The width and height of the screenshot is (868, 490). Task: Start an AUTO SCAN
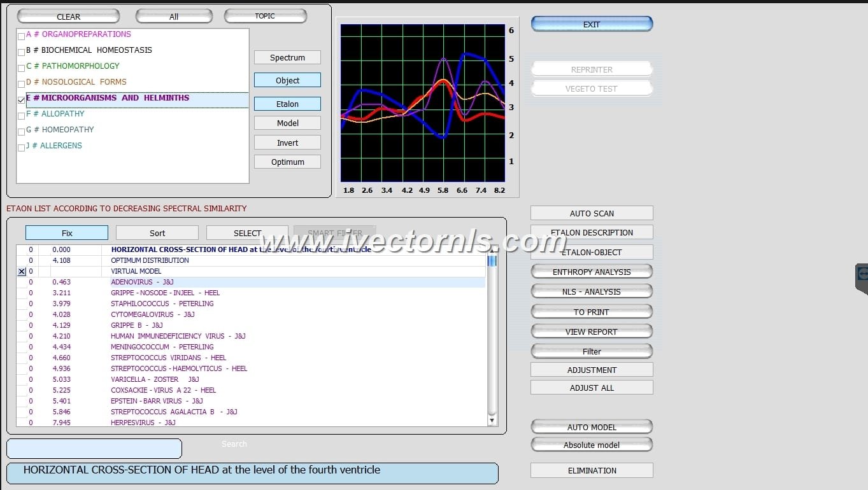(x=591, y=213)
